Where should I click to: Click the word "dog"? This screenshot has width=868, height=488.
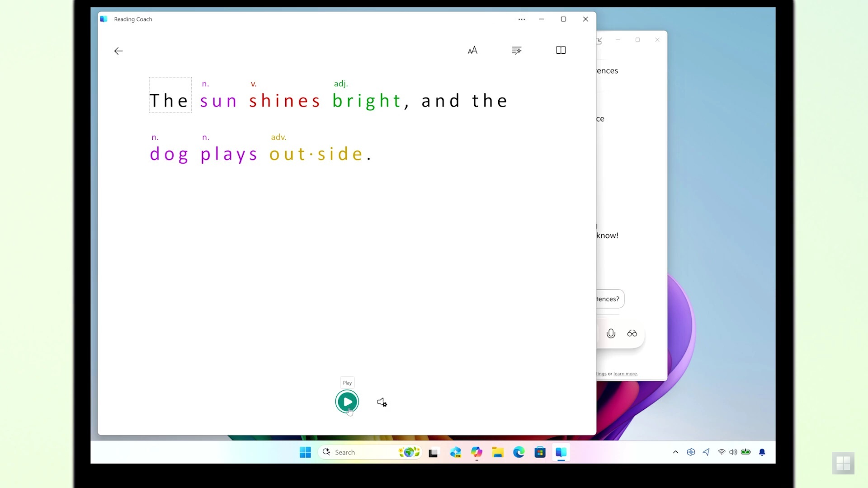tap(169, 155)
